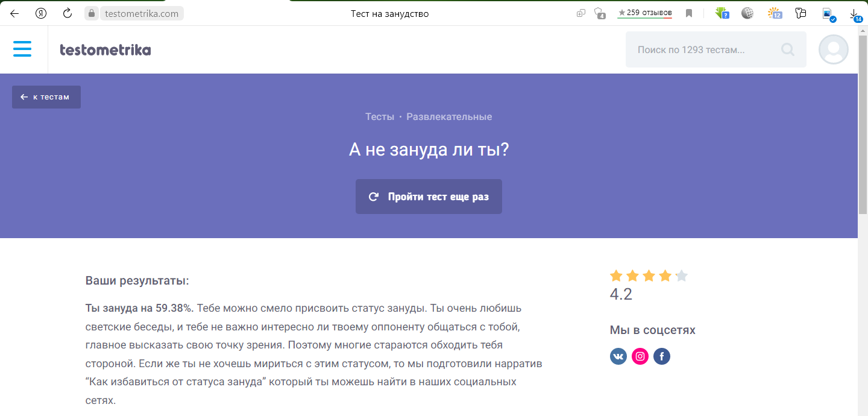Viewport: 868px width, 416px height.
Task: Click the testometrika logo
Action: click(x=105, y=49)
